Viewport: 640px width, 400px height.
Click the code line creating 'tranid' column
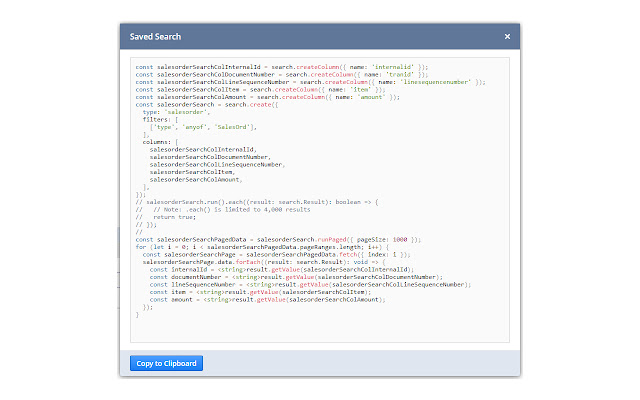pos(280,74)
